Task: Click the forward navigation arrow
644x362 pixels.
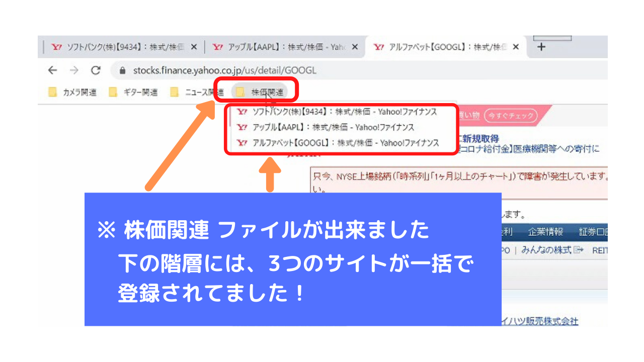Action: click(x=74, y=70)
